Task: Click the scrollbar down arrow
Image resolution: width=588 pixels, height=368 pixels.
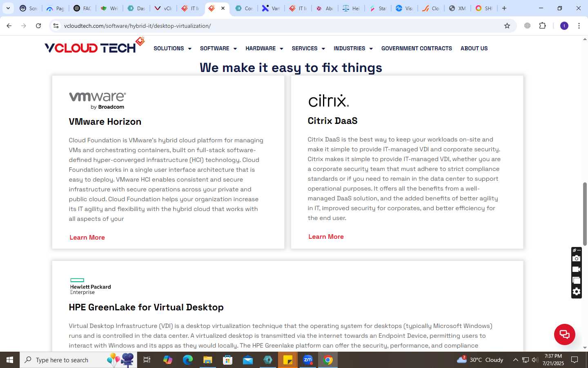Action: [x=585, y=348]
